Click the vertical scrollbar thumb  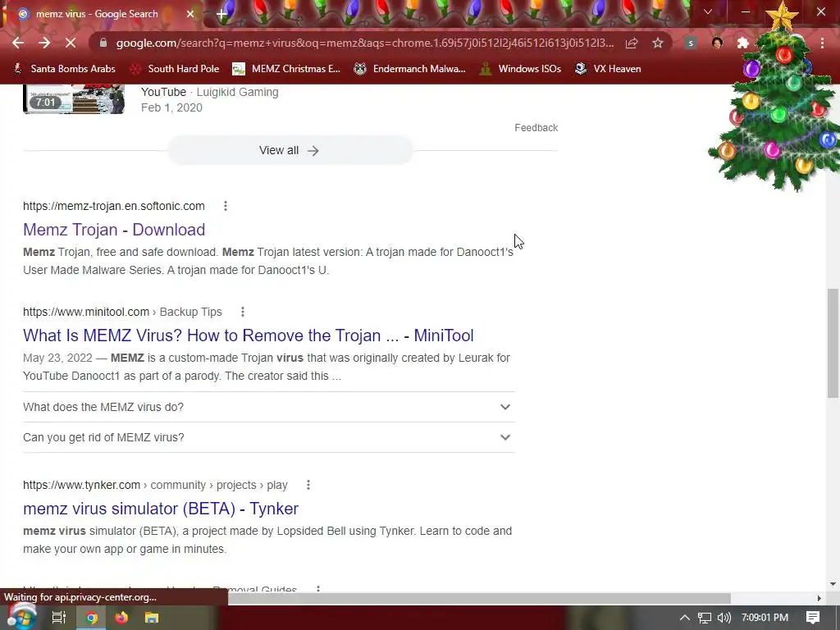pos(833,343)
